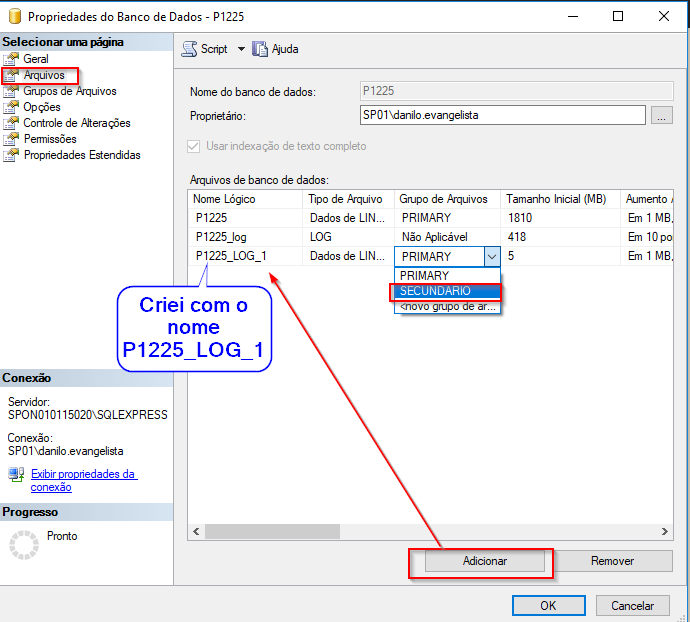Click the SPON010115020\SQLEXPRESS server name
This screenshot has height=622, width=690.
point(88,415)
